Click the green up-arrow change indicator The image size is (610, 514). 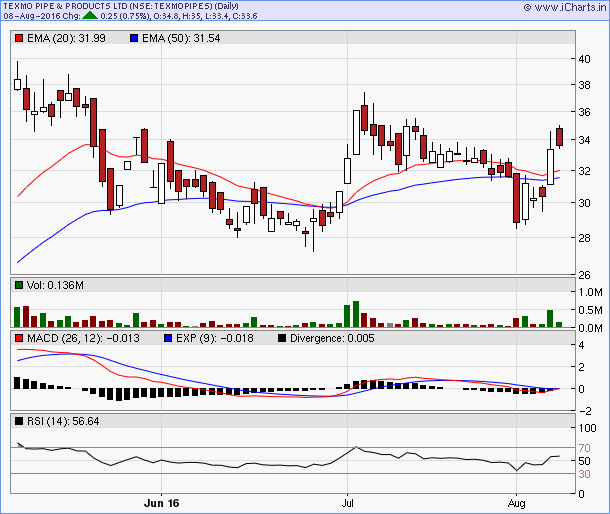pos(90,16)
